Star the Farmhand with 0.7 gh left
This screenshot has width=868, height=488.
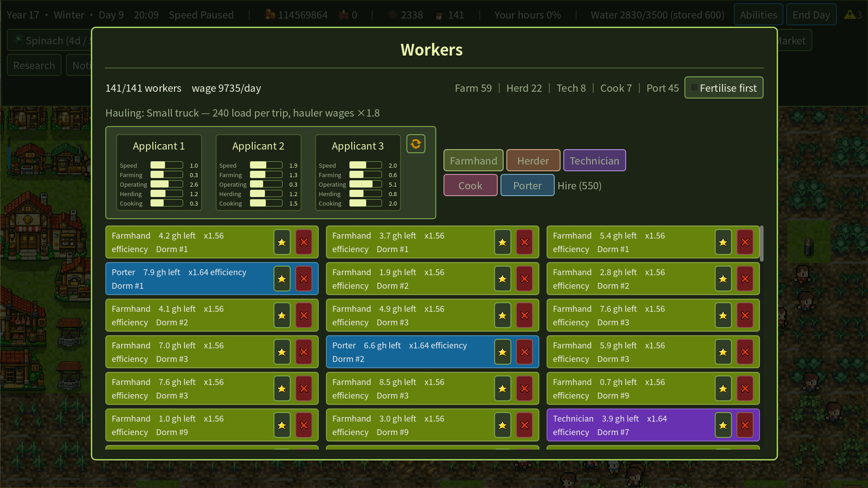point(723,389)
